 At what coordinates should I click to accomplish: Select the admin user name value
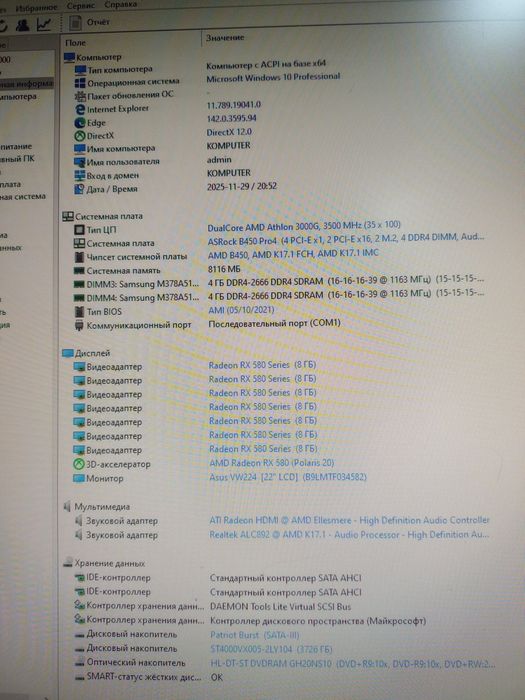tap(219, 159)
